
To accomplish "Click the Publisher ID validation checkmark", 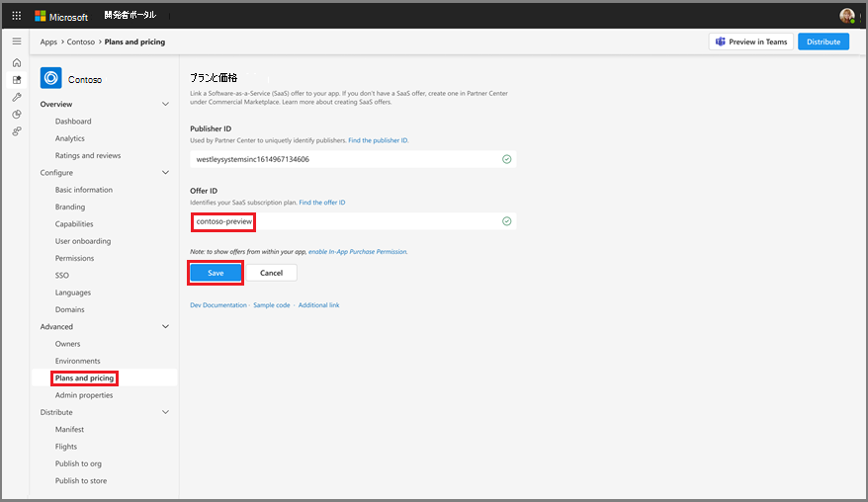I will pyautogui.click(x=506, y=159).
